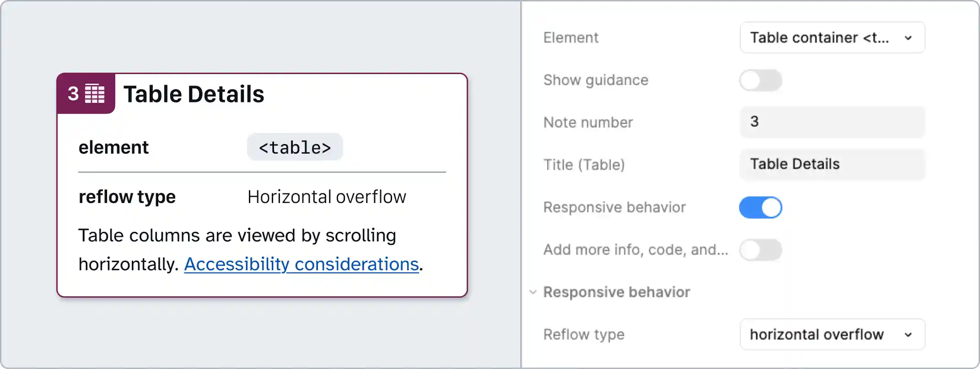Click the Table Details card heading
This screenshot has width=980, height=369.
point(194,94)
